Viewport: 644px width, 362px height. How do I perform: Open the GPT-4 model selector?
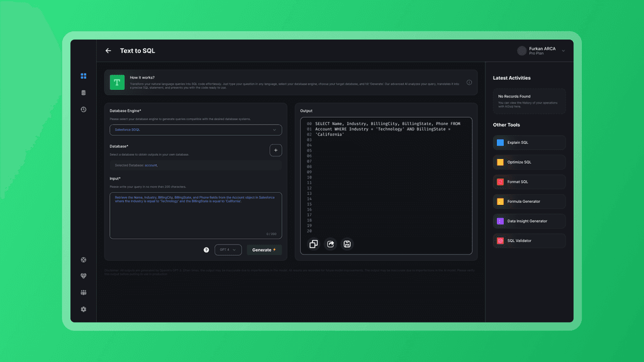click(228, 250)
